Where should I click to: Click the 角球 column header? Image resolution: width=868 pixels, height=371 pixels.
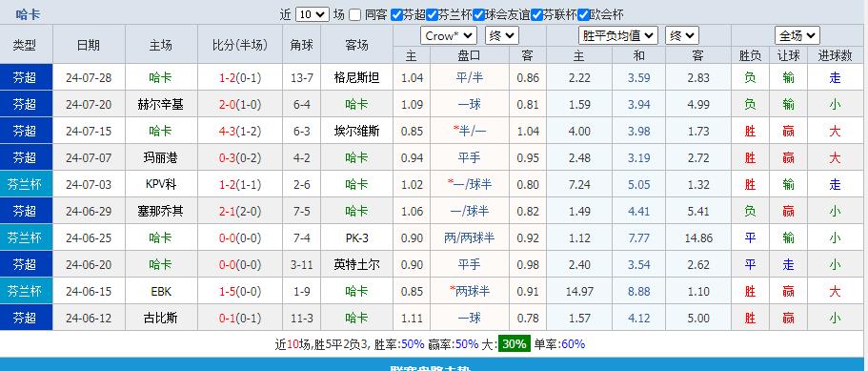tap(302, 45)
